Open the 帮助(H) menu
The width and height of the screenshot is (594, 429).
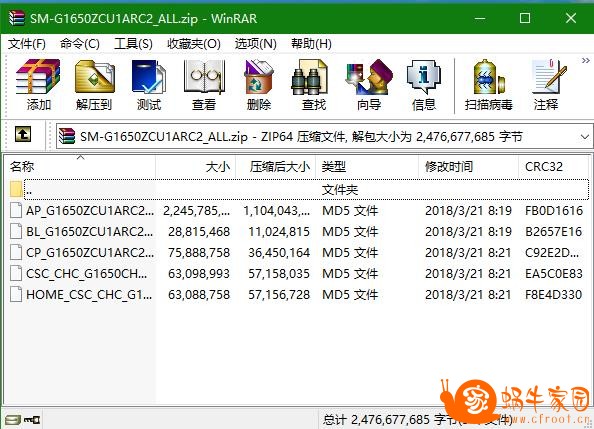(x=311, y=44)
